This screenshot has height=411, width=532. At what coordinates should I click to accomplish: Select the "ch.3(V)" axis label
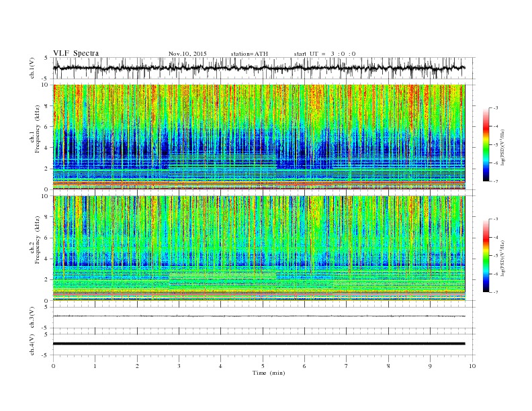(32, 318)
